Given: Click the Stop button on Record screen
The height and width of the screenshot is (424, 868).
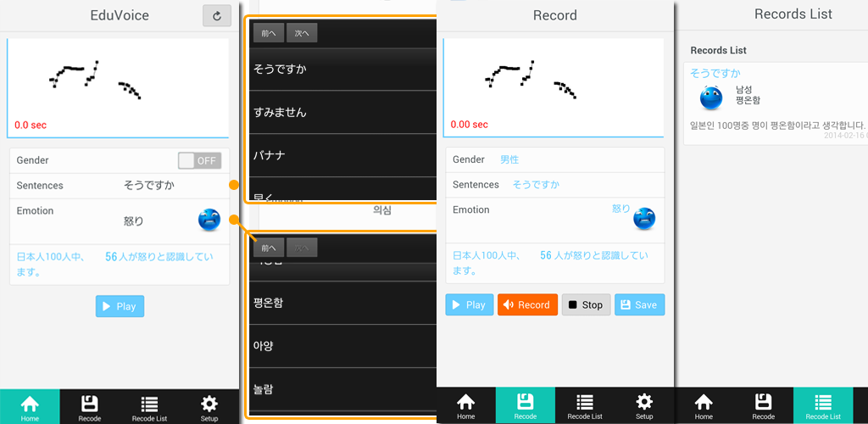Looking at the screenshot, I should (587, 305).
